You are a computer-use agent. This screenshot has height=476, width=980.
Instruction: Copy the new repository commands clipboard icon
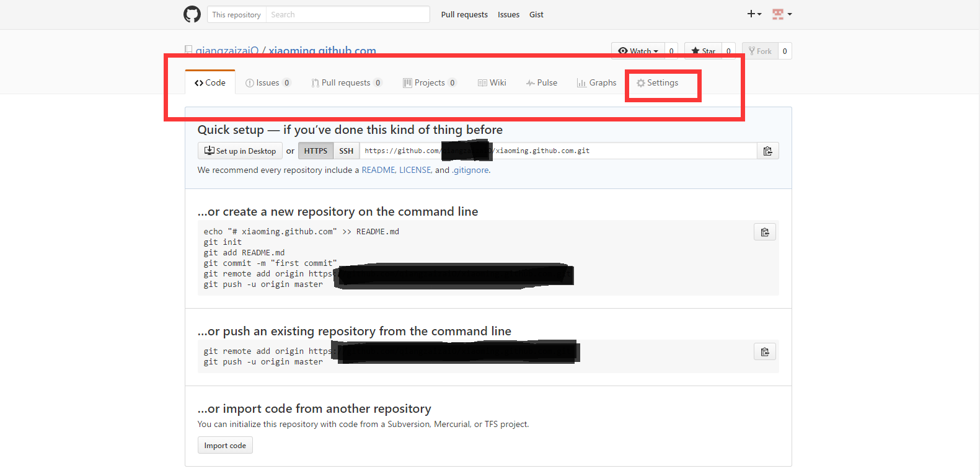pos(765,232)
